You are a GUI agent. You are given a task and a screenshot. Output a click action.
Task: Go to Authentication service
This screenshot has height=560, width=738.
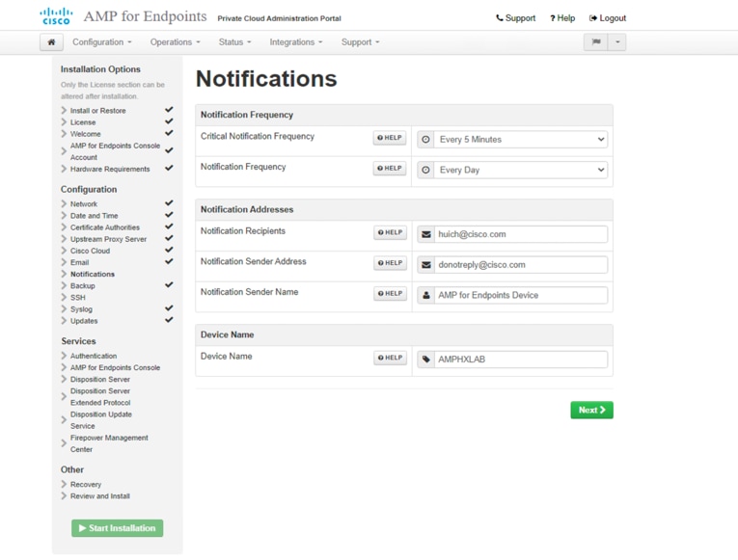94,357
